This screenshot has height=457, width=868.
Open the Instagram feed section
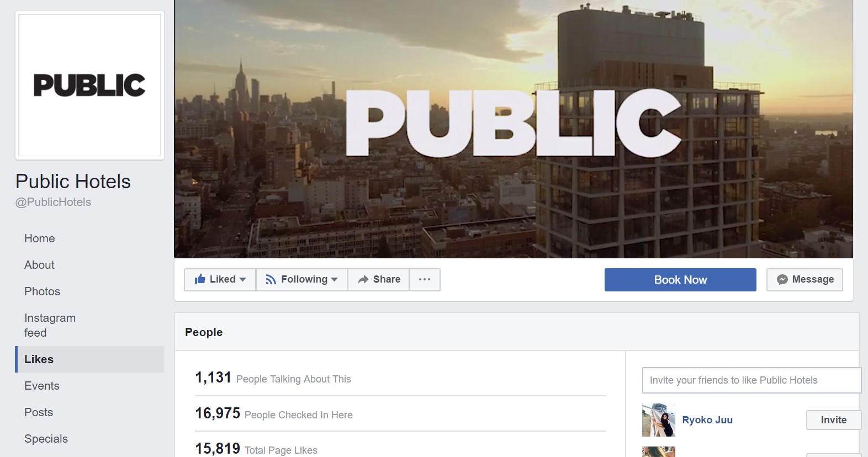pos(50,325)
